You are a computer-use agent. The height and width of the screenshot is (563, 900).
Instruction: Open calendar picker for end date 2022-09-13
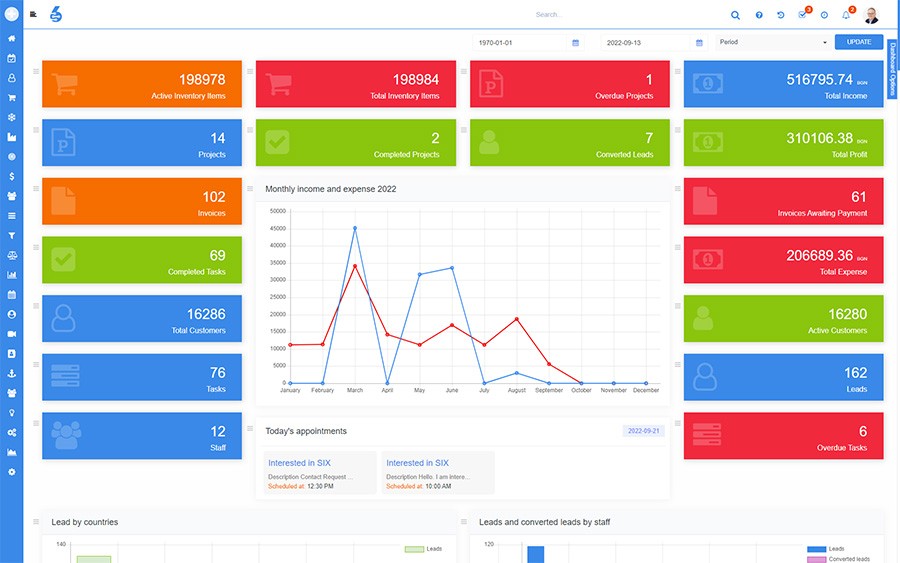click(699, 43)
